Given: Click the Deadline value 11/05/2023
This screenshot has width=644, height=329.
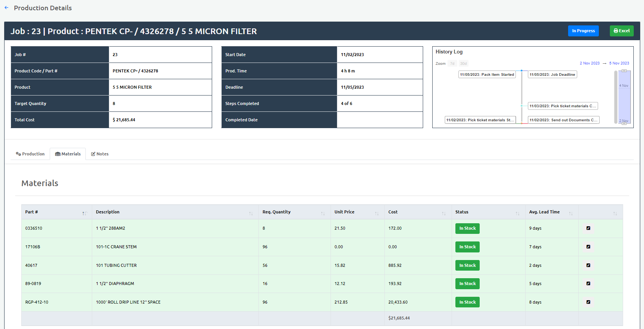Looking at the screenshot, I should (352, 87).
